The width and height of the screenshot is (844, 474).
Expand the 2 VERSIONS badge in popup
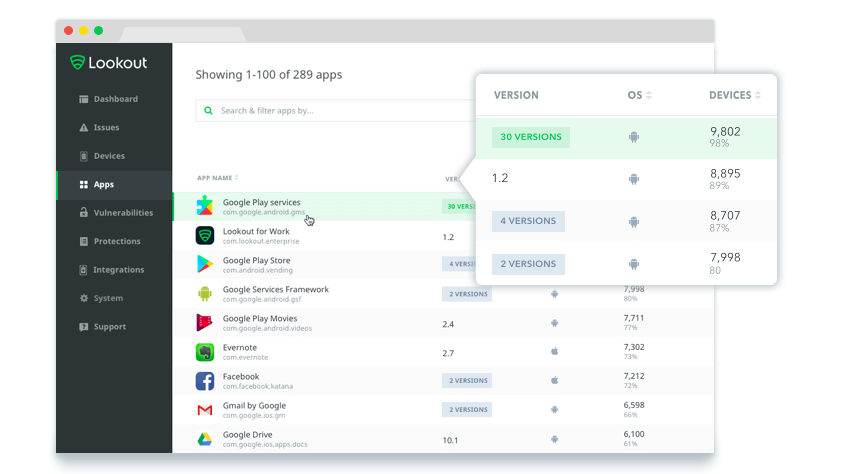coord(528,264)
